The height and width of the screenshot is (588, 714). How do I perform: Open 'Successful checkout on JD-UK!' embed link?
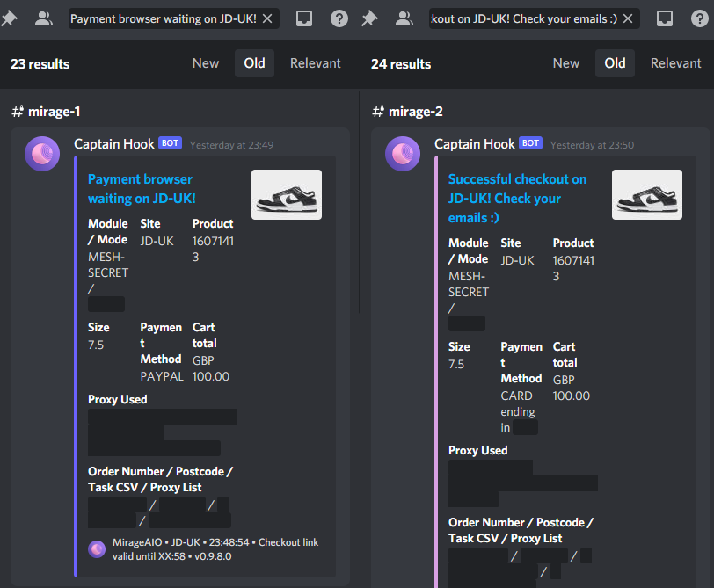[517, 199]
